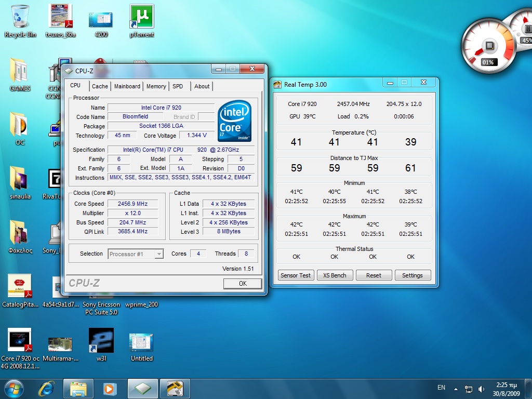Click OK button in CPU-Z window
The width and height of the screenshot is (532, 399).
243,283
